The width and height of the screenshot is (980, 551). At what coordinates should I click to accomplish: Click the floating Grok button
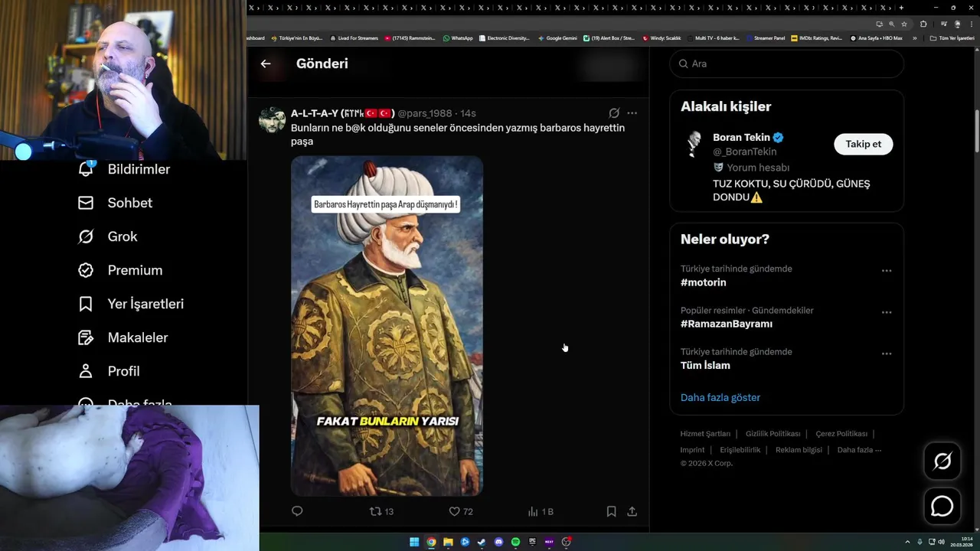tap(942, 461)
